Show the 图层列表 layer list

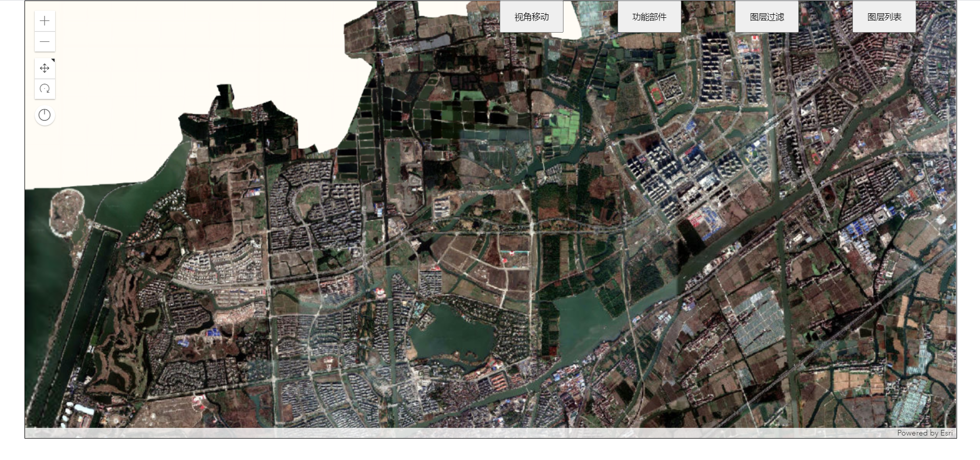pyautogui.click(x=884, y=17)
